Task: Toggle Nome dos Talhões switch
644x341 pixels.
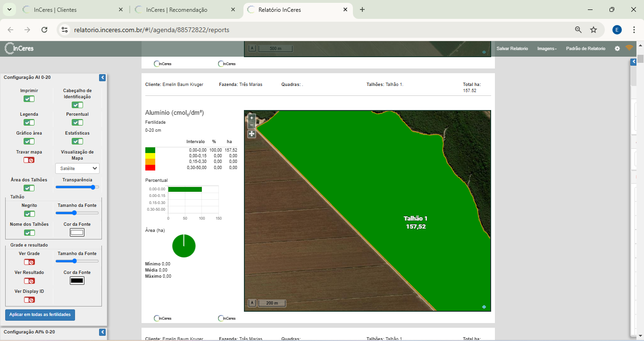Action: pyautogui.click(x=29, y=232)
